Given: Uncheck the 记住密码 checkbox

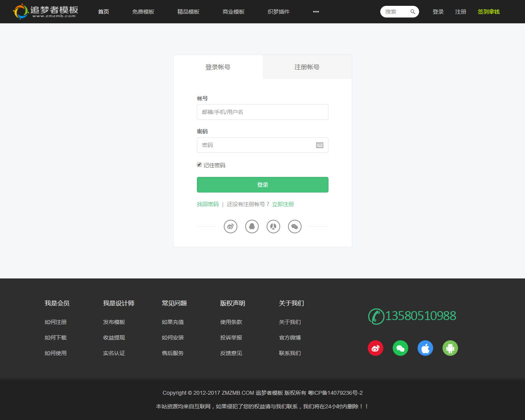Looking at the screenshot, I should tap(199, 165).
